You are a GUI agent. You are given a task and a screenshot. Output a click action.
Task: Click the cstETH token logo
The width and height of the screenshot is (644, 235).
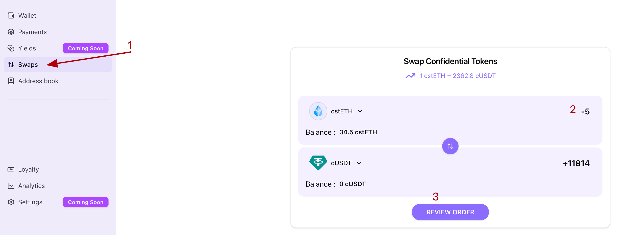(x=318, y=111)
